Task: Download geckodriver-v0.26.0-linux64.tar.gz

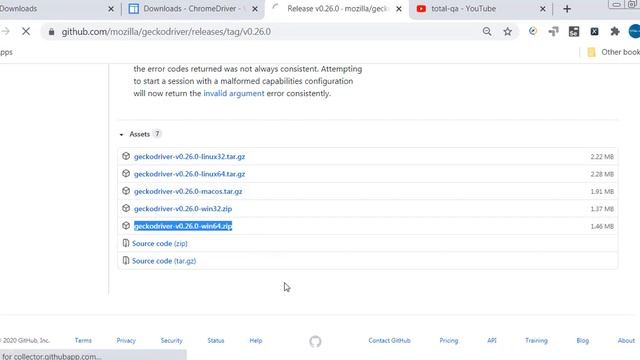Action: point(189,174)
